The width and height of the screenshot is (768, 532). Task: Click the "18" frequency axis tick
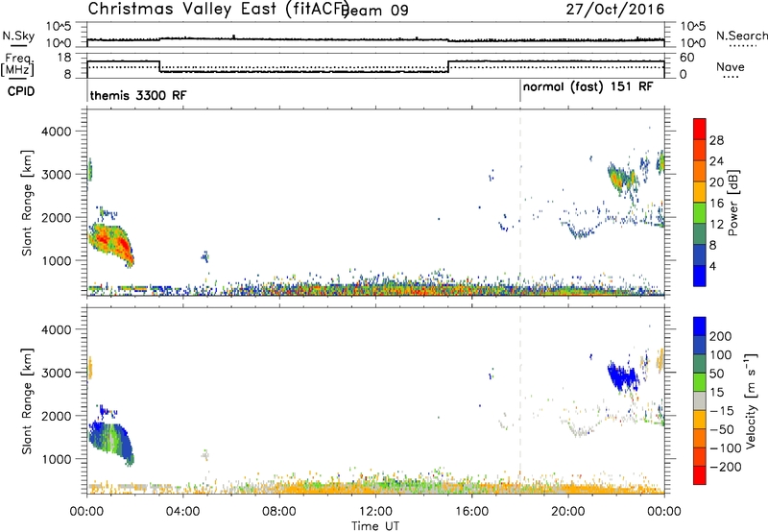[x=65, y=58]
